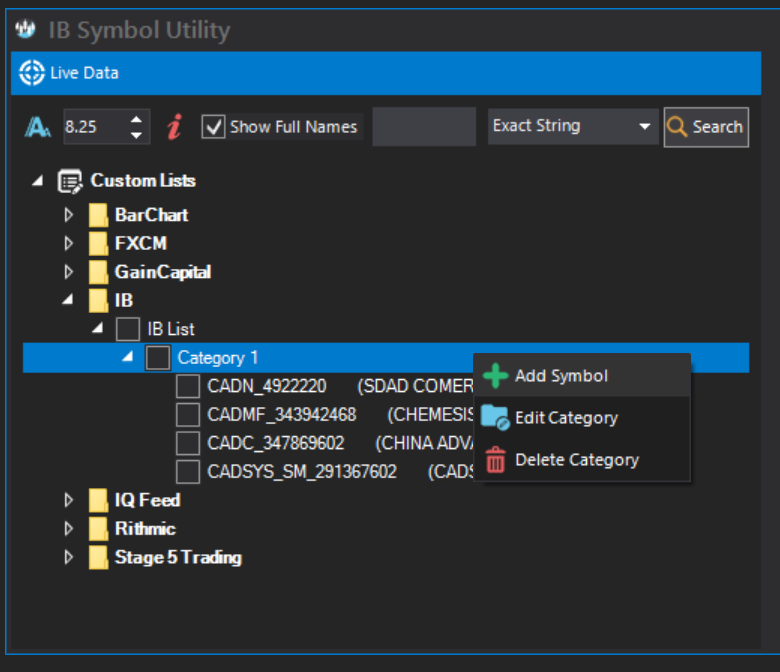Click the IB folder icon

pyautogui.click(x=98, y=300)
